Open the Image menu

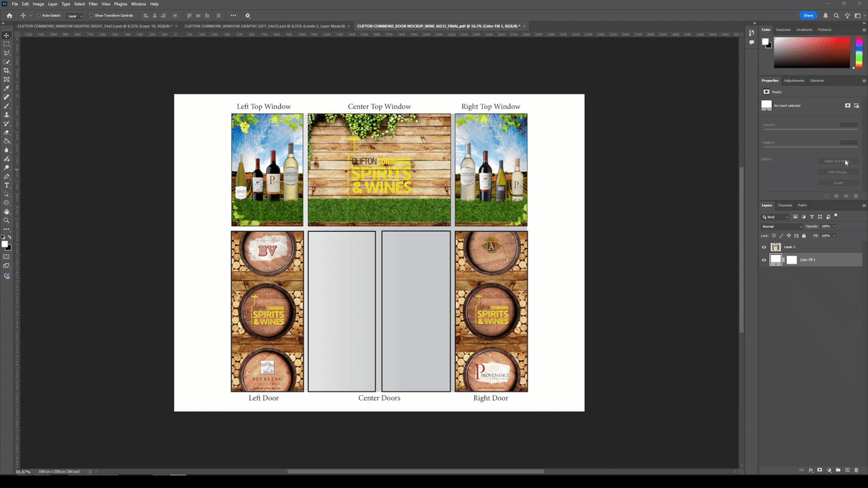[38, 4]
